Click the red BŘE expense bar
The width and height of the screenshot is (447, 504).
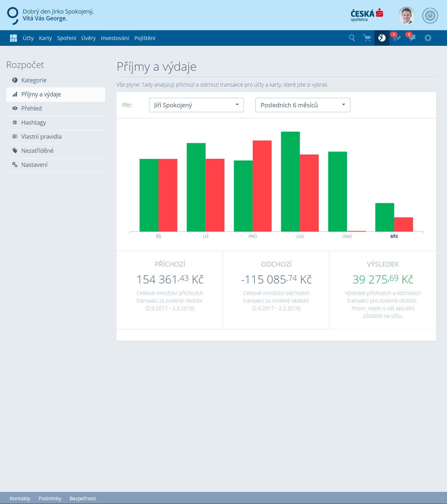(404, 224)
